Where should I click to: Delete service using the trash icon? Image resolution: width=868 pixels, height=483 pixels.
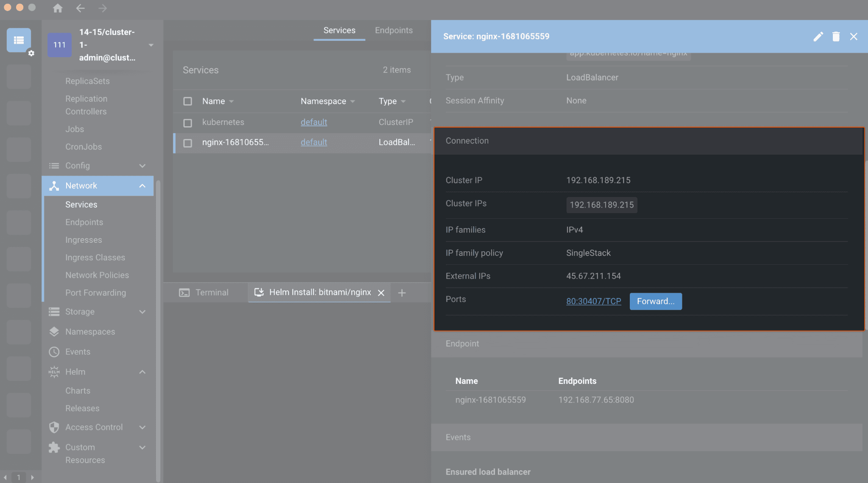836,36
